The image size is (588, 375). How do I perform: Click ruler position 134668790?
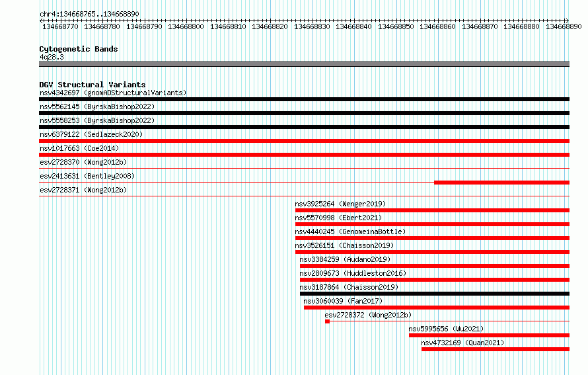pyautogui.click(x=144, y=26)
